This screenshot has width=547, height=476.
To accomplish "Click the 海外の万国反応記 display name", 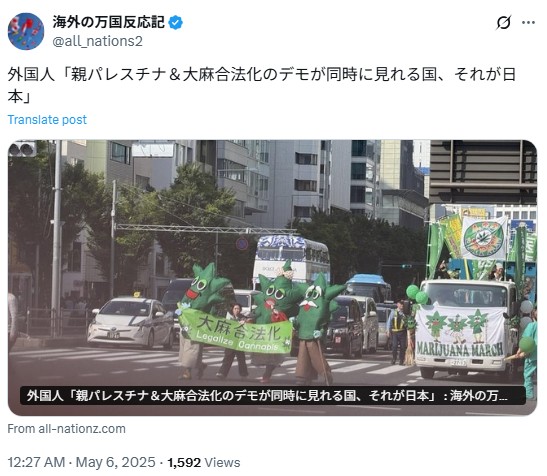I will [108, 22].
